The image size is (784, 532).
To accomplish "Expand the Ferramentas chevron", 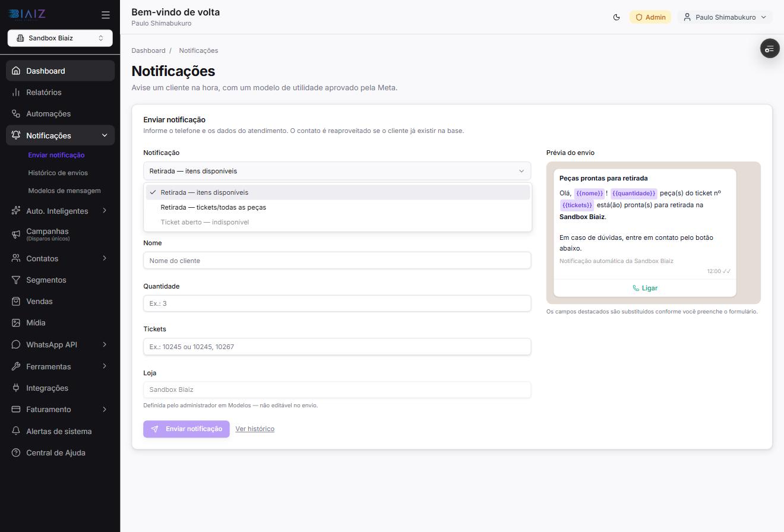I will click(105, 366).
